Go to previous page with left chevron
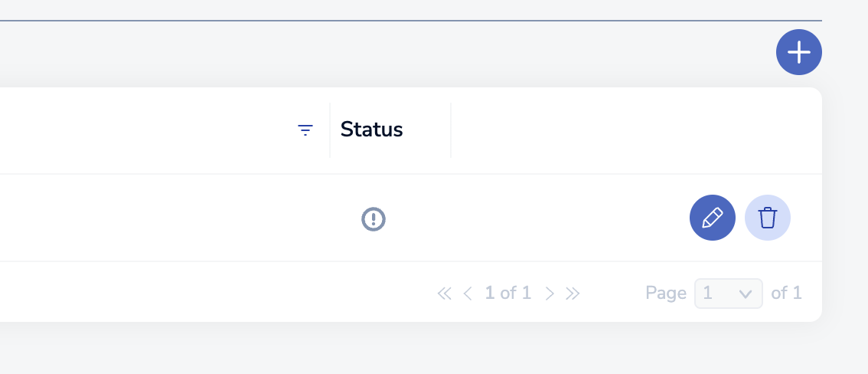Viewport: 868px width, 374px height. click(x=468, y=293)
